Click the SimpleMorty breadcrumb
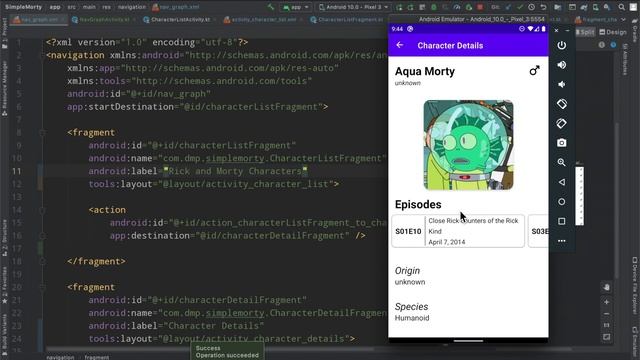The height and width of the screenshot is (360, 640). point(23,7)
